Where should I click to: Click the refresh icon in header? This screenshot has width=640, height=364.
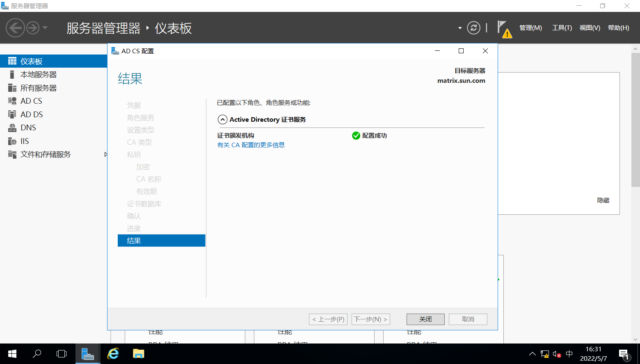point(473,28)
